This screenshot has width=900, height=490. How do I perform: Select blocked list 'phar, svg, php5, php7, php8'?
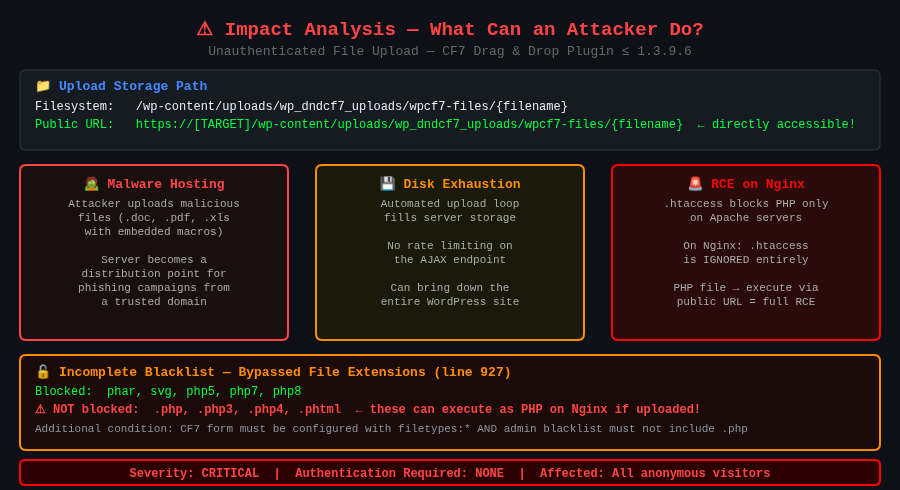coord(204,391)
